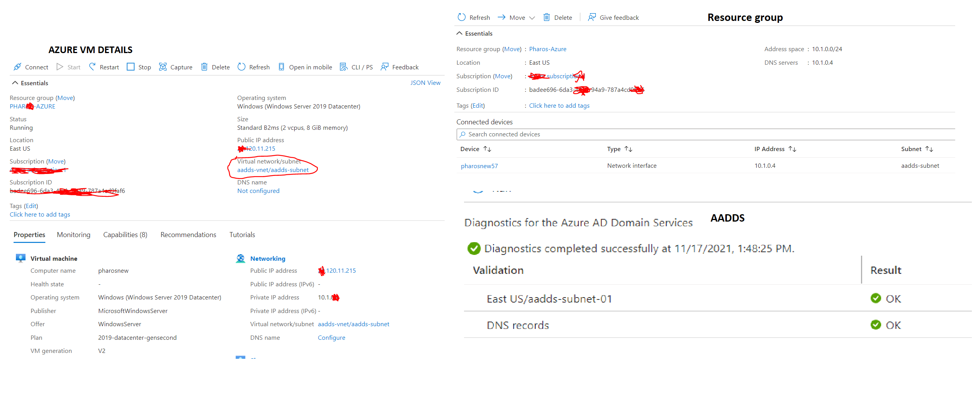Click the Capture icon in VM toolbar
Screen dimensions: 980x406
click(163, 67)
